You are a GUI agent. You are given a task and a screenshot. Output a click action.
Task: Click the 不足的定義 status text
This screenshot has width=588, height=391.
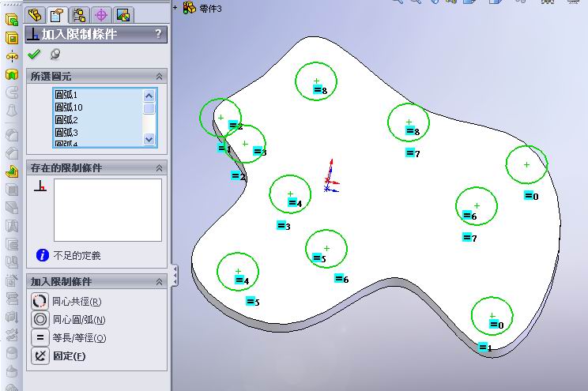77,256
